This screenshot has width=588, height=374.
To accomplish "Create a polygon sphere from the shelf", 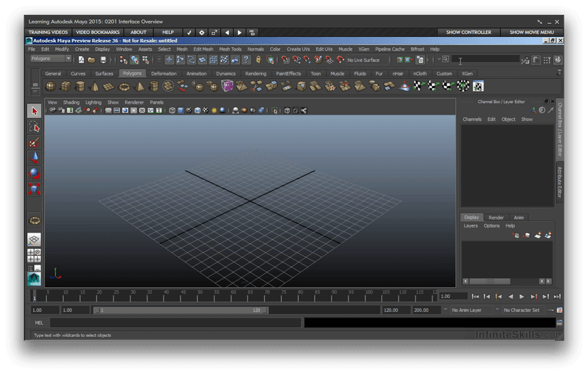I will [x=50, y=86].
